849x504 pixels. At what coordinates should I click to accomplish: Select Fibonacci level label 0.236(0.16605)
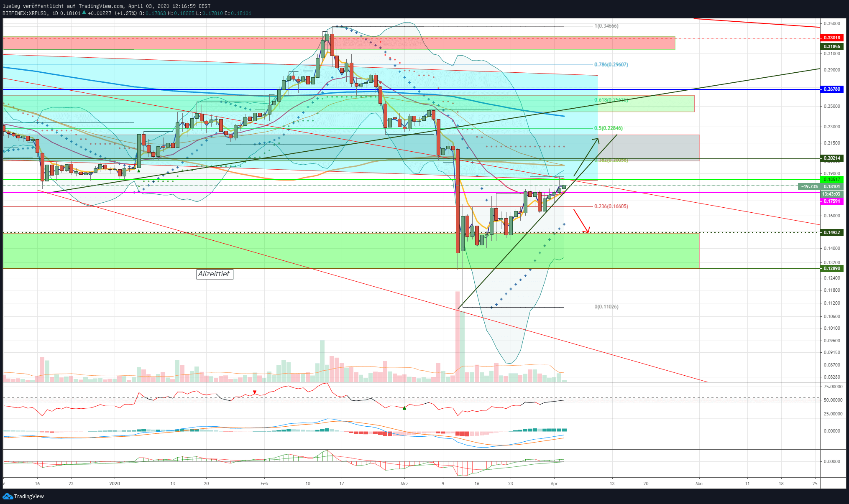point(611,206)
